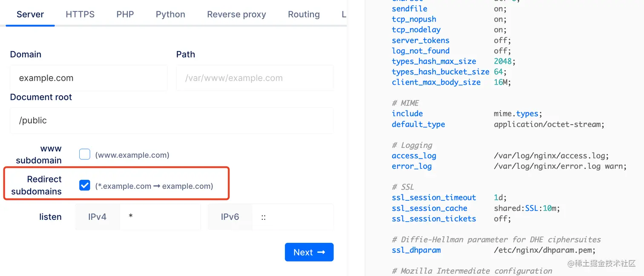Open the ssl_dhparam directive link
This screenshot has height=276, width=644.
point(416,250)
